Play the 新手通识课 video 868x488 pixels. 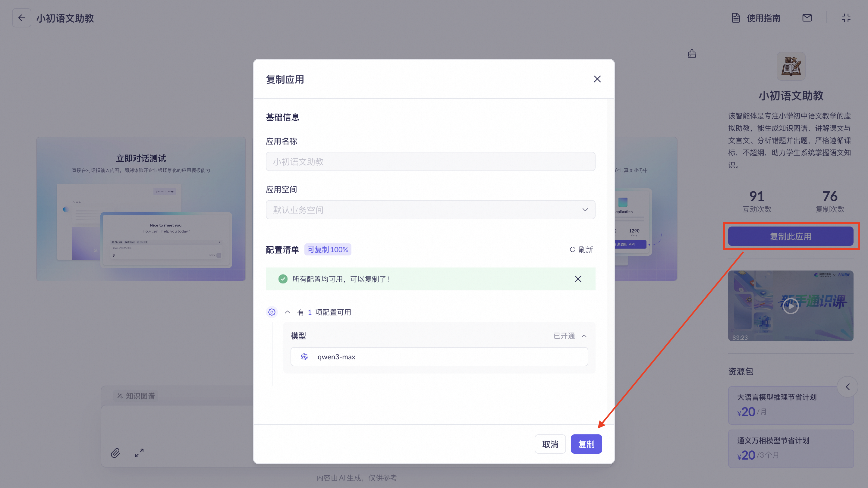pos(791,306)
